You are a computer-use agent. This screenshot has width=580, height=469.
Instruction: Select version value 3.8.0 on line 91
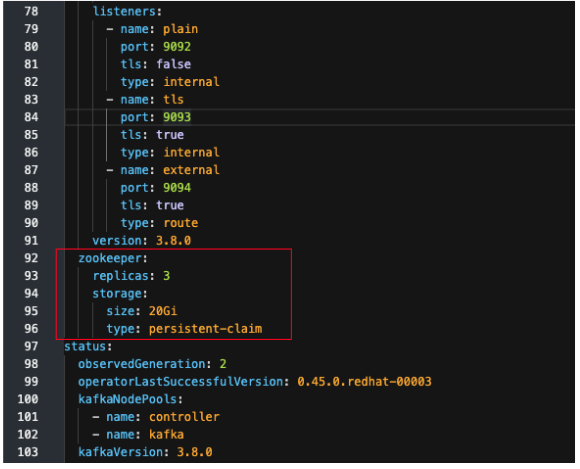point(173,241)
